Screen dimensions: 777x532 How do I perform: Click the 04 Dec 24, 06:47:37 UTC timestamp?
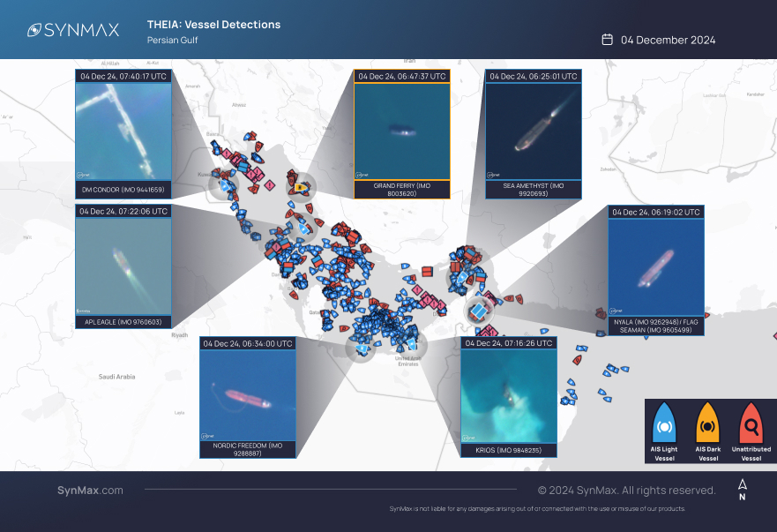402,77
